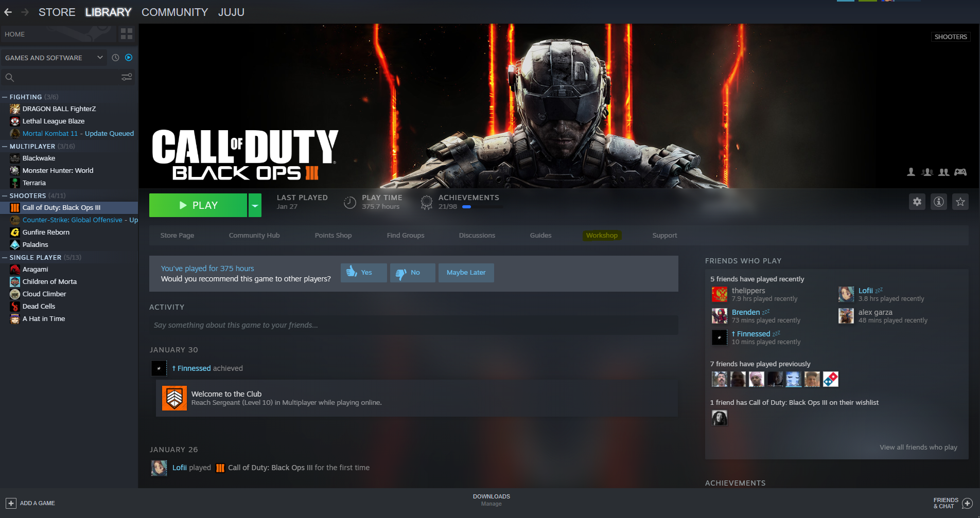Image resolution: width=980 pixels, height=518 pixels.
Task: Open the Workshop tab
Action: coord(602,235)
